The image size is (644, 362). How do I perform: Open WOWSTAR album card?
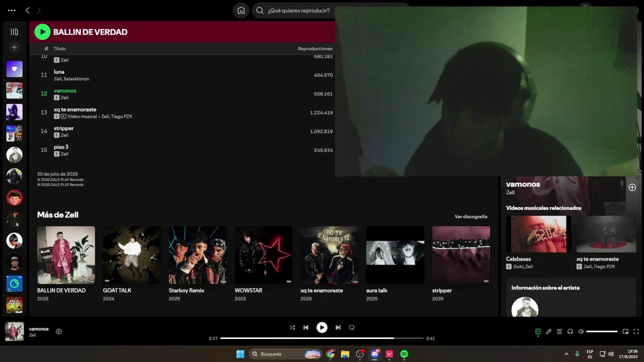point(264,264)
